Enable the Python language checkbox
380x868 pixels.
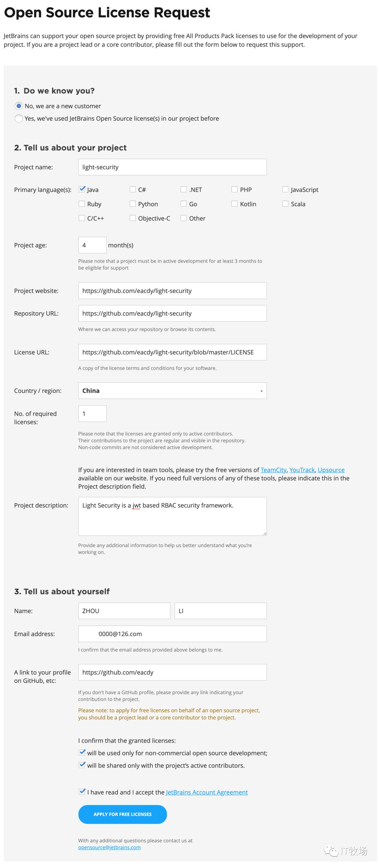click(133, 204)
